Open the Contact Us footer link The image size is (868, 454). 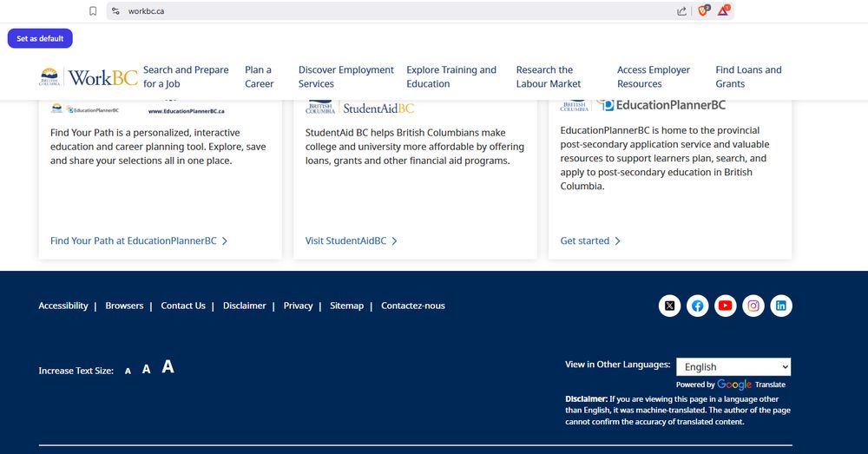point(182,306)
